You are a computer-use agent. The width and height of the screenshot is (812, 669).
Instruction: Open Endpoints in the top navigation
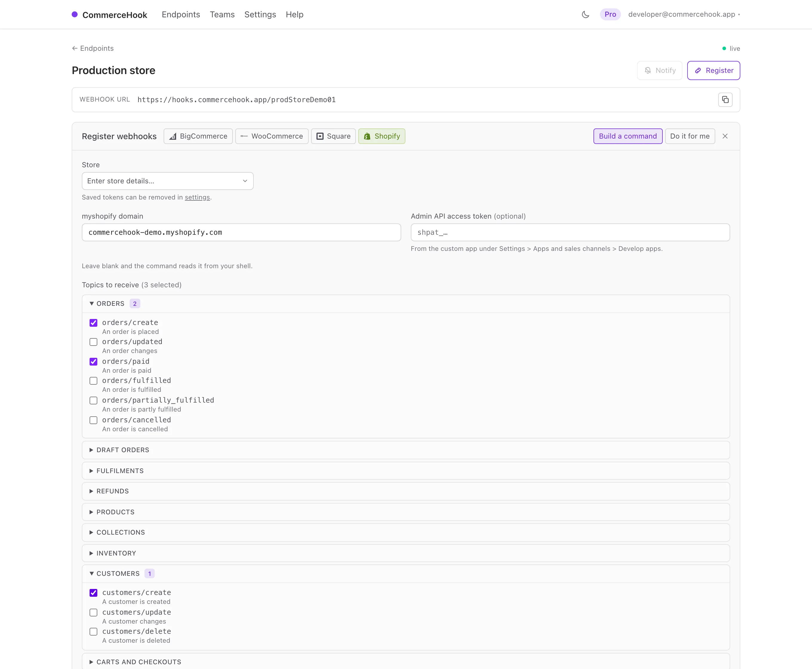[x=181, y=15]
